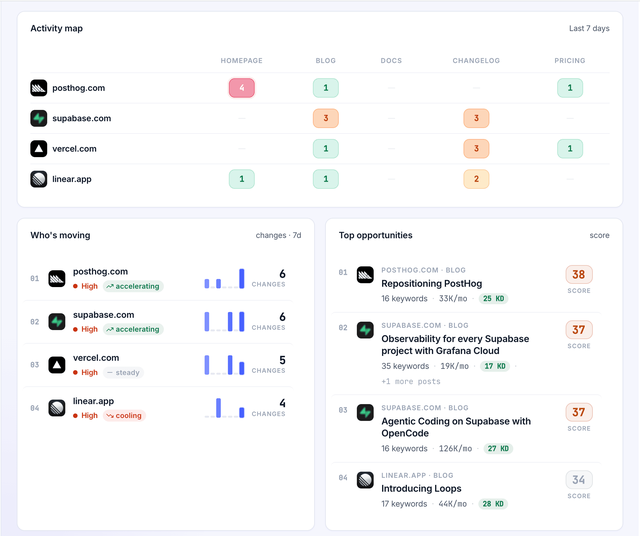This screenshot has width=640, height=536.
Task: Open Observability for every Supabase project post
Action: click(455, 345)
